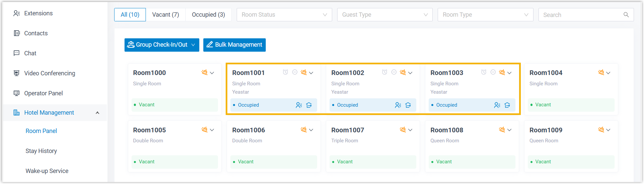Click the Bulk Management button

point(234,45)
